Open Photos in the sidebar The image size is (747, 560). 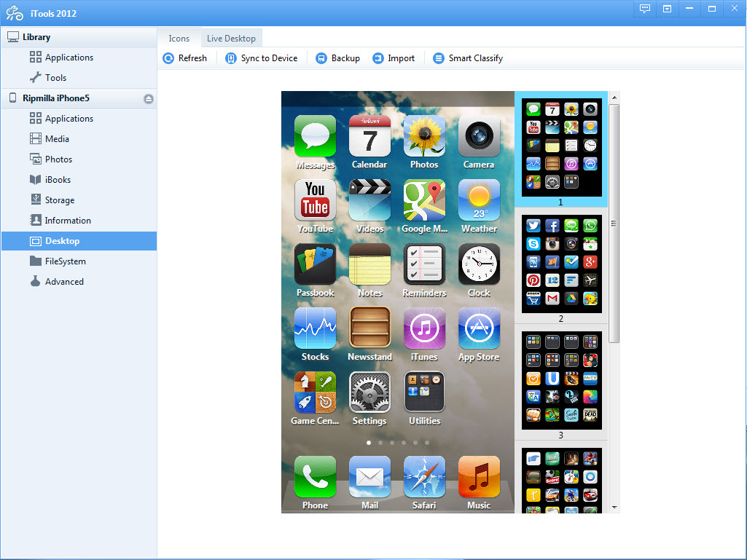click(x=79, y=159)
